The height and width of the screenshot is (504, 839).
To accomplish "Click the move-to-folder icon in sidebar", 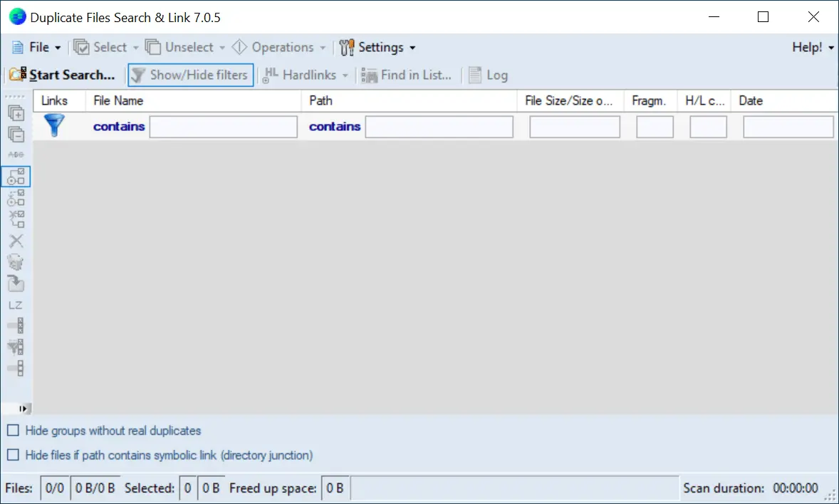I will click(x=16, y=283).
